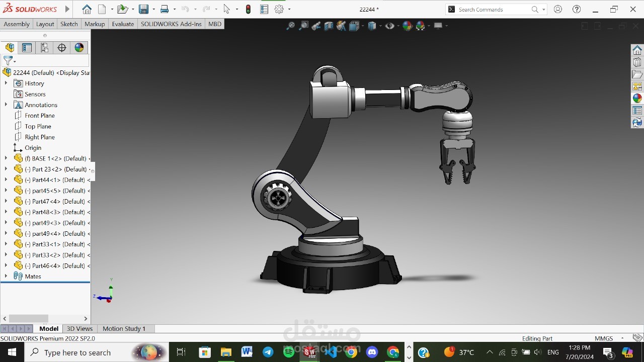
Task: Click the DimXpertManager crosshair icon
Action: 61,47
